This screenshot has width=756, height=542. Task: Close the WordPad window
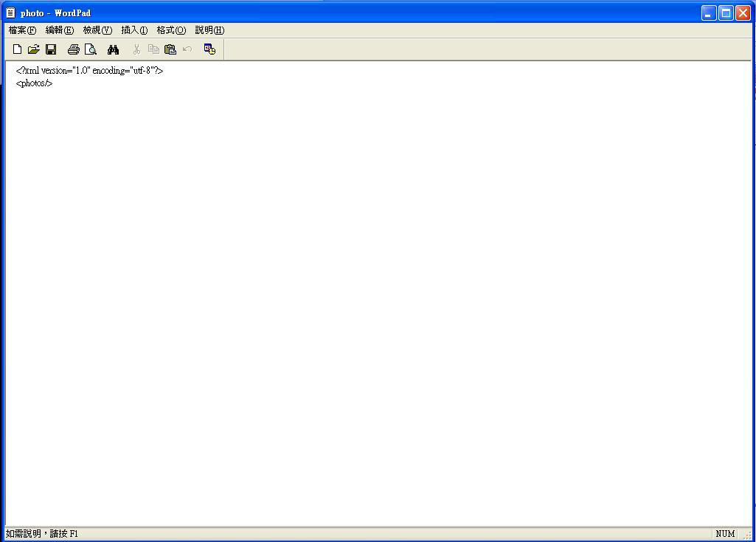tap(743, 13)
